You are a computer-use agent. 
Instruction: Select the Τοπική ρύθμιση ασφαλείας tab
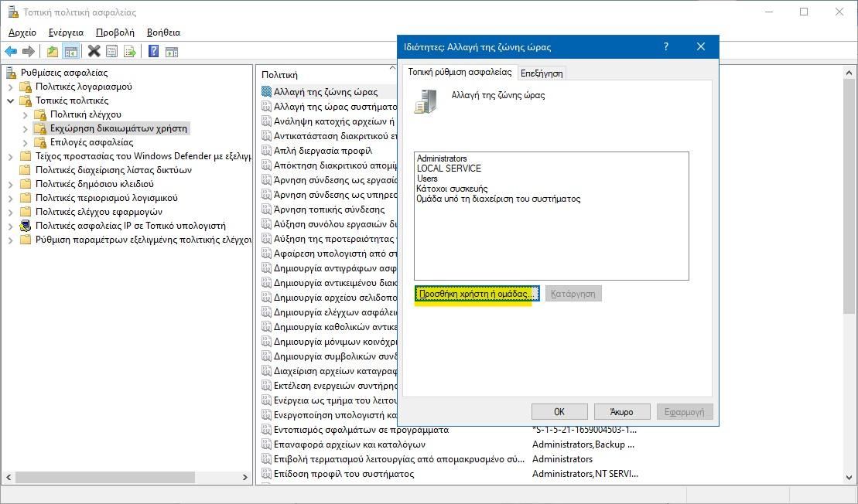pos(460,72)
